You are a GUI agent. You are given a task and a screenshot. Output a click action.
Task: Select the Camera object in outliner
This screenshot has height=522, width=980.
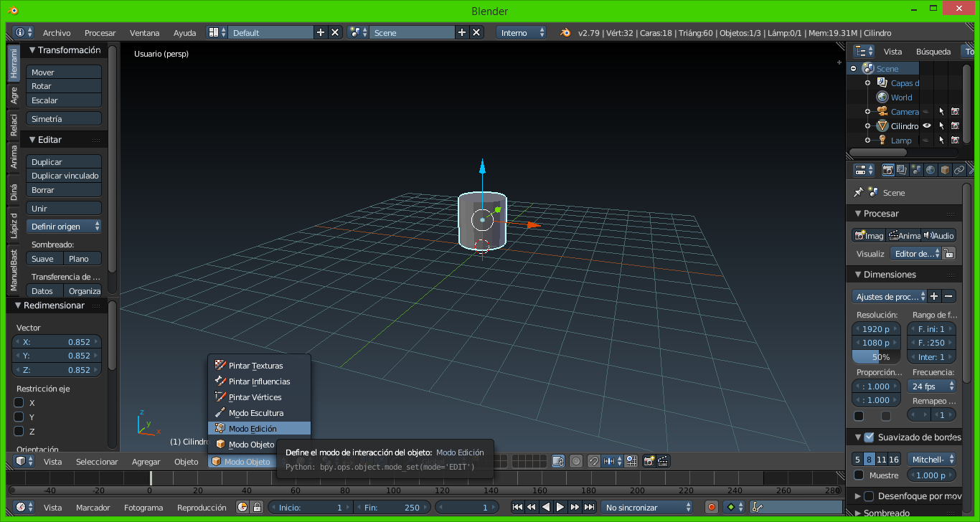[x=905, y=112]
